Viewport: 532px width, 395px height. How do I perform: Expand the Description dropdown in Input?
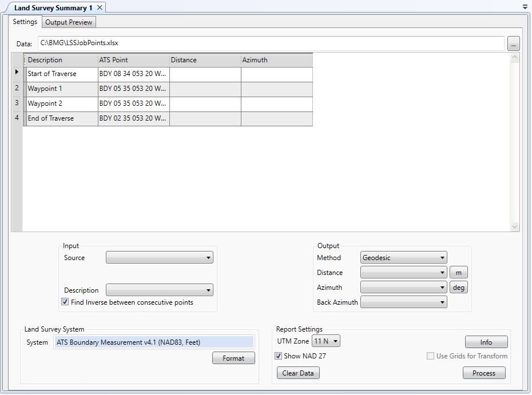click(159, 290)
